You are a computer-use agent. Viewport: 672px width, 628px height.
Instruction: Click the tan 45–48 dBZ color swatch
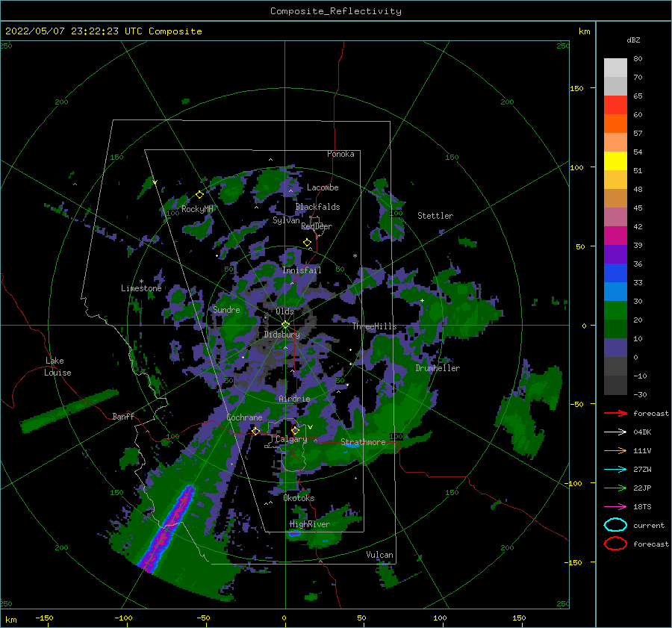pos(615,199)
